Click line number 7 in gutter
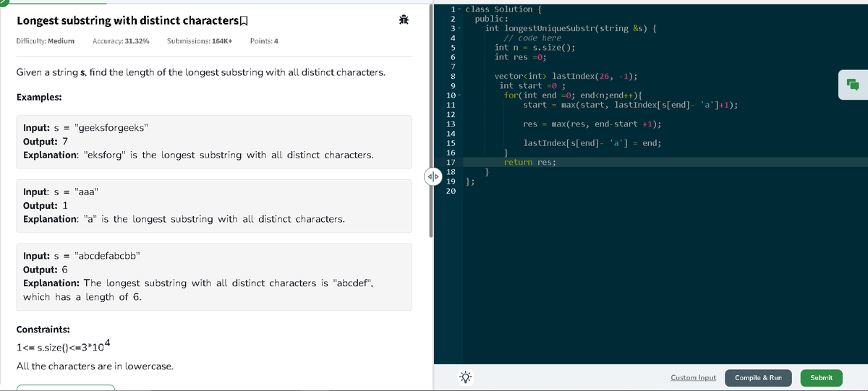The image size is (868, 391). click(453, 66)
